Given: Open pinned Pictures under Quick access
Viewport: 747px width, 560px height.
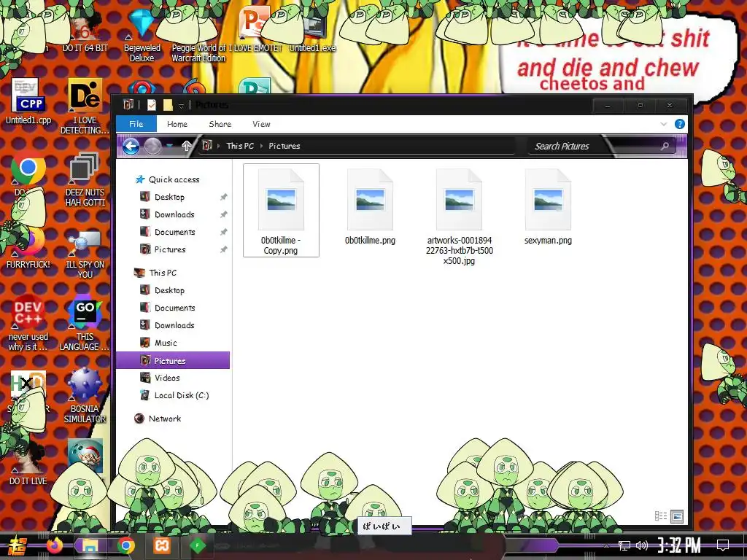Looking at the screenshot, I should pos(163,249).
